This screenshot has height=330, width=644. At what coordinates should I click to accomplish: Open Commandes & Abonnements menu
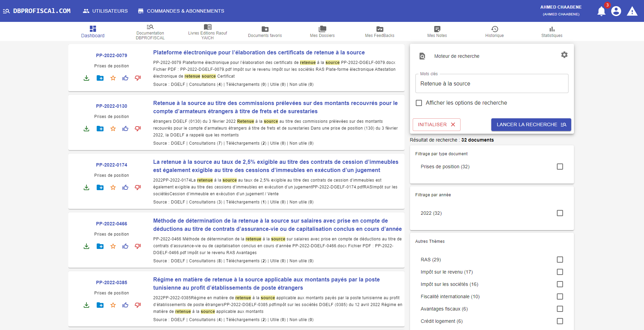click(181, 11)
